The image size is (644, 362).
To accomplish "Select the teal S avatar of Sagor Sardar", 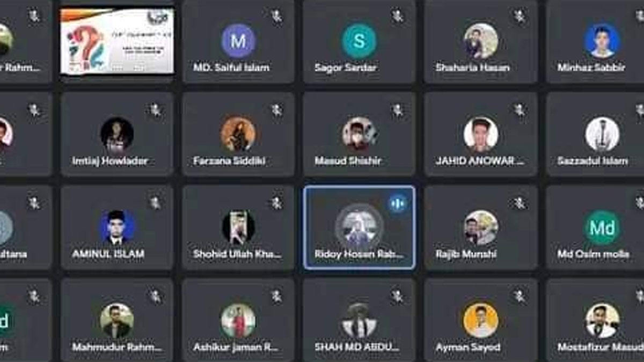I will 360,41.
